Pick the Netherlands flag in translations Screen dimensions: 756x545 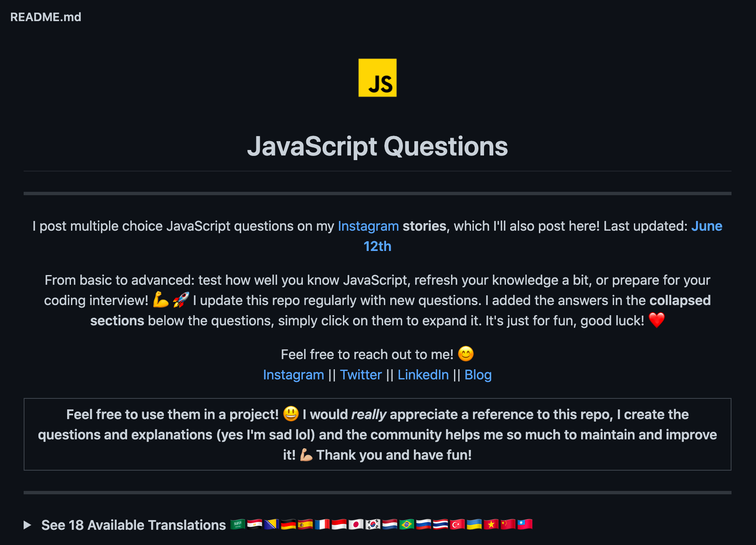click(390, 525)
